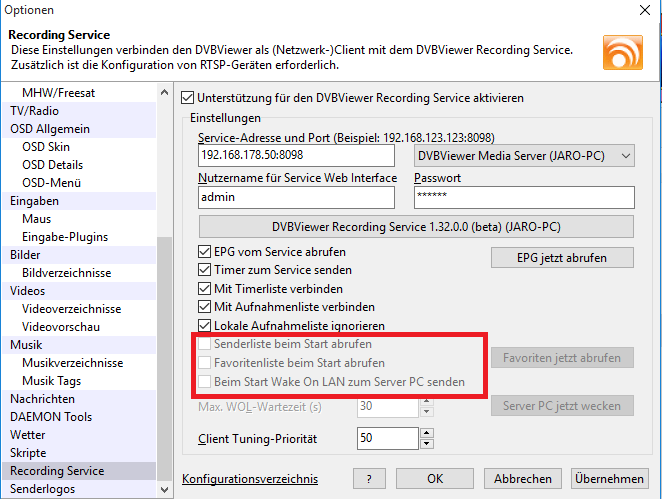
Task: Select Recording Service in options tree
Action: (79, 471)
